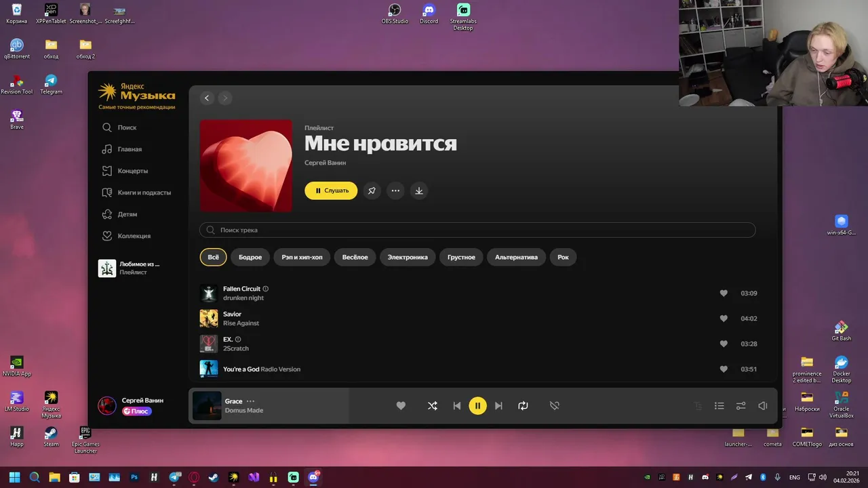The width and height of the screenshot is (868, 488).
Task: Select the Электроника filter chip
Action: tap(408, 257)
